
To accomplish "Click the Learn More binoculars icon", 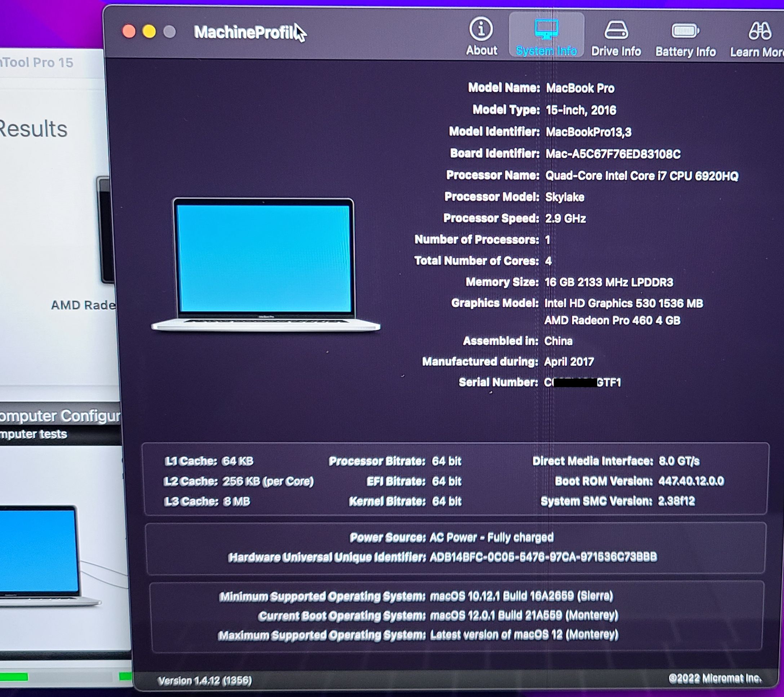I will 759,31.
